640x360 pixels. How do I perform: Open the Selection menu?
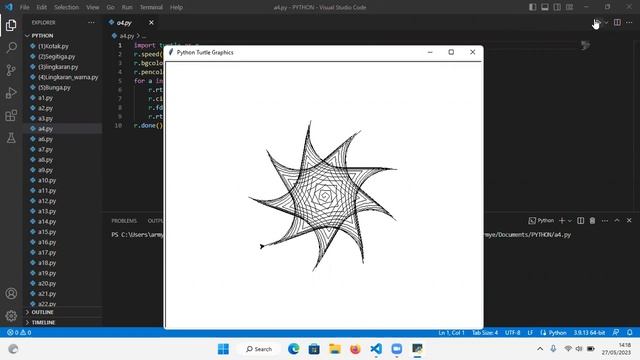[67, 7]
